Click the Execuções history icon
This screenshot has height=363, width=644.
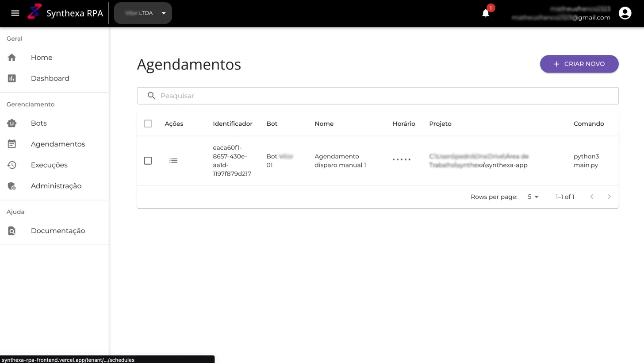coord(12,165)
